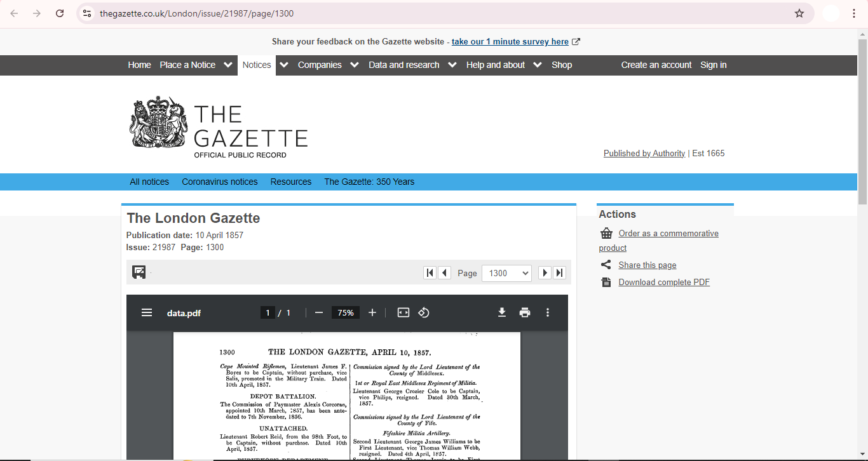
Task: Fit PDF to page width
Action: [403, 312]
